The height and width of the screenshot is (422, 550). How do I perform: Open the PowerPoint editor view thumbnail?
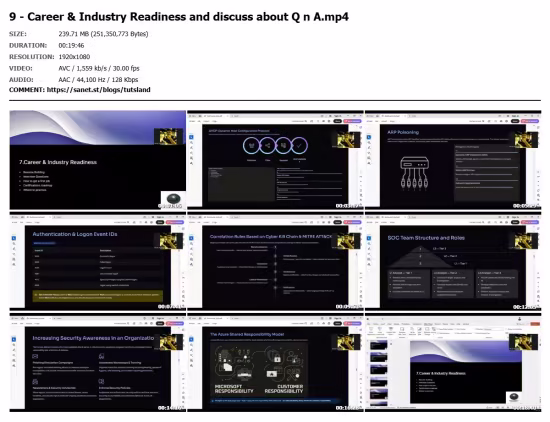pyautogui.click(x=453, y=362)
